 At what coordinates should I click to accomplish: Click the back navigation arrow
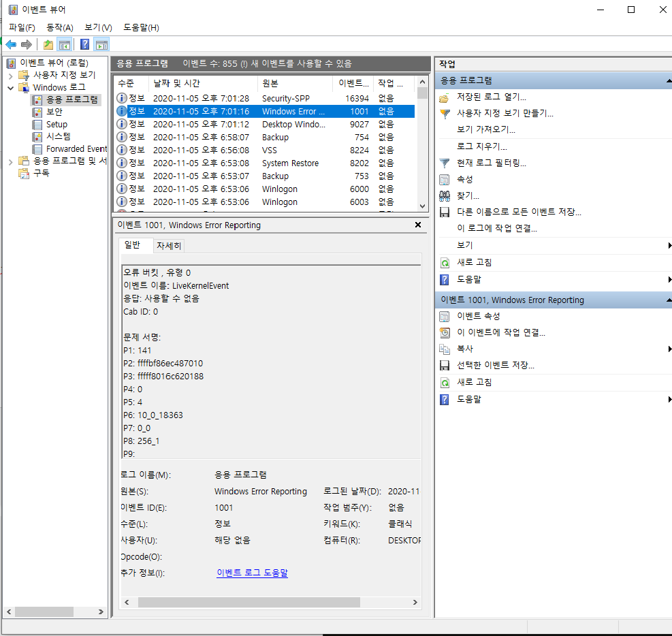pos(12,44)
